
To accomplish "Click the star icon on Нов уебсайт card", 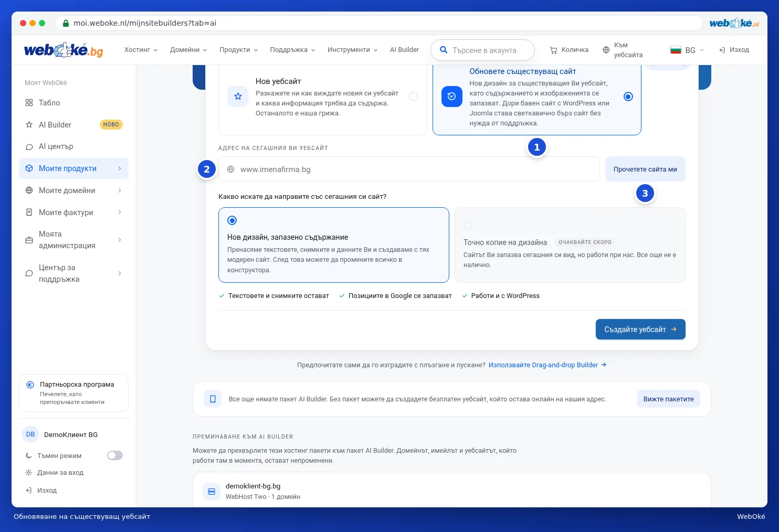I will click(238, 97).
